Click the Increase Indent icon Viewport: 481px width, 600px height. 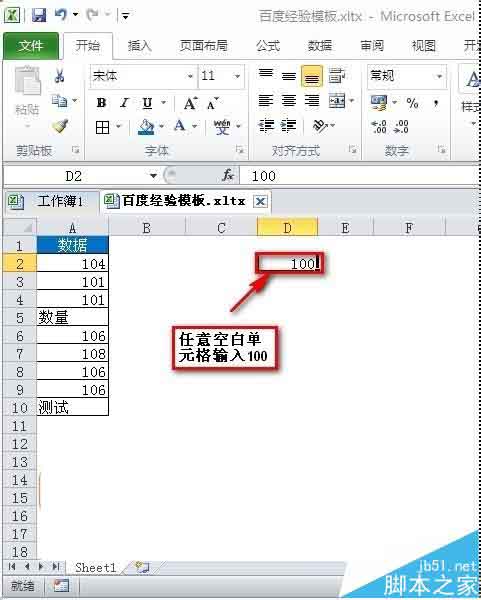pyautogui.click(x=289, y=126)
